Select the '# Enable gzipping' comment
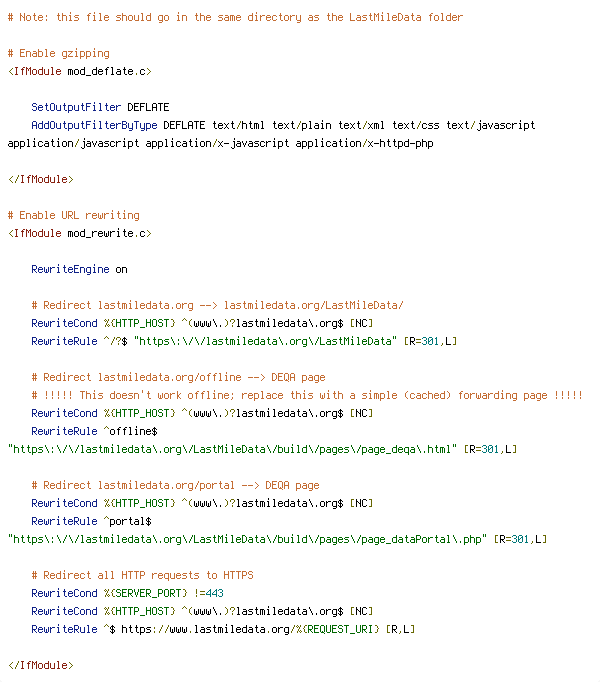 pos(59,53)
